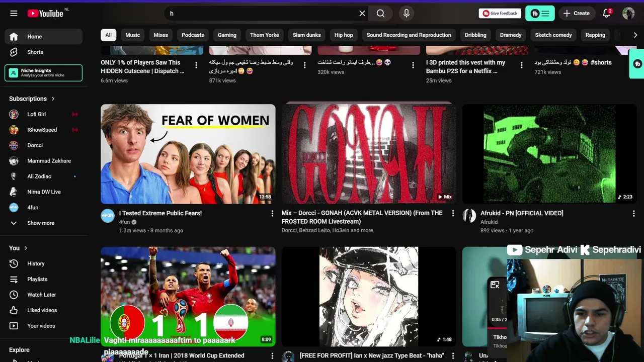Open options for HIDDEN Cutscene short
644x362 pixels.
(x=196, y=65)
